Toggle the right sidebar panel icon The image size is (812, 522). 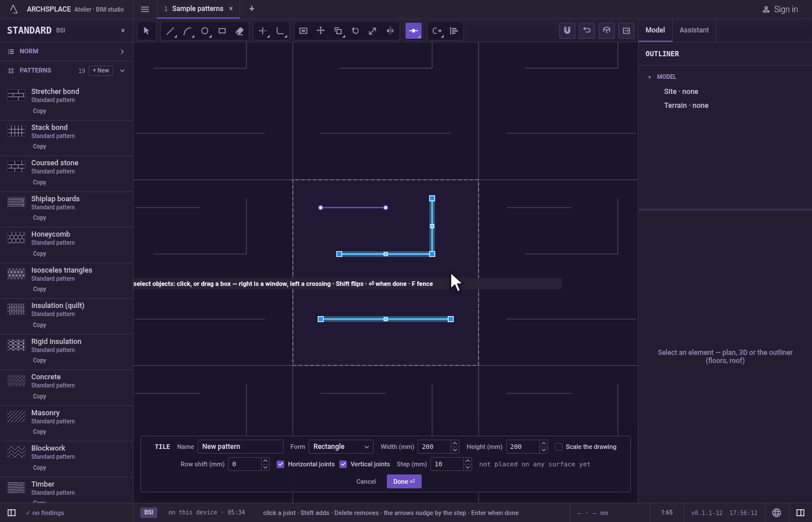[x=800, y=513]
